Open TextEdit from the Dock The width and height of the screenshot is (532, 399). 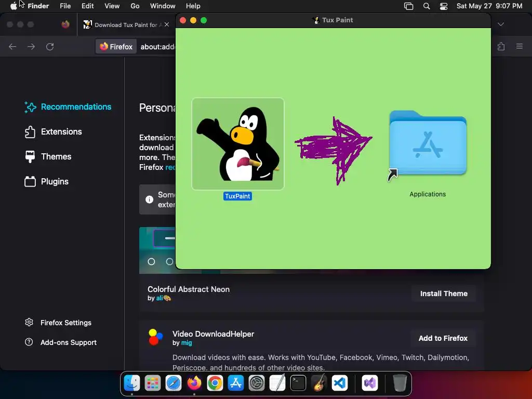277,383
